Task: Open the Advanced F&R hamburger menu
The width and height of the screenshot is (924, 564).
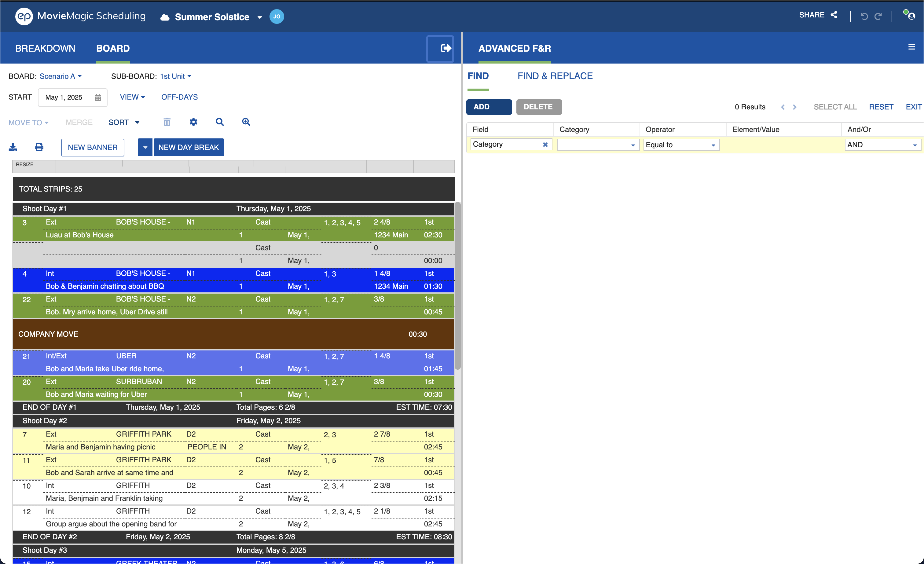Action: pyautogui.click(x=912, y=47)
